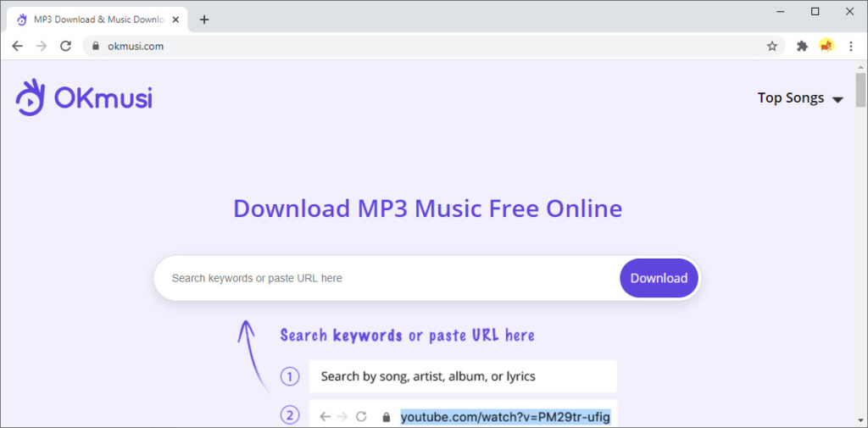Screen dimensions: 868x428
Task: Open a new tab with the plus button
Action: [x=204, y=19]
